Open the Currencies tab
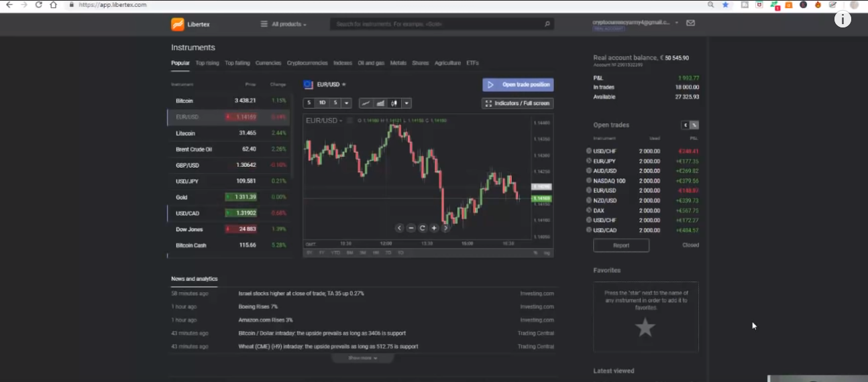The image size is (868, 382). click(268, 63)
